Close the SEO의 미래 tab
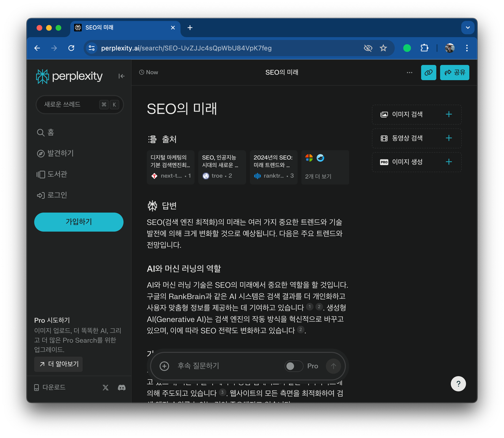The height and width of the screenshot is (438, 504). click(173, 28)
